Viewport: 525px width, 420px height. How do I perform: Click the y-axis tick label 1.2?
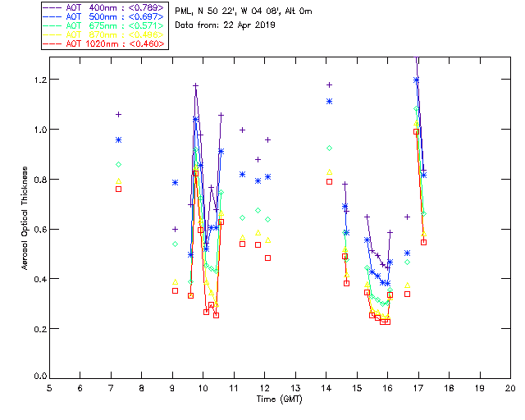(40, 80)
